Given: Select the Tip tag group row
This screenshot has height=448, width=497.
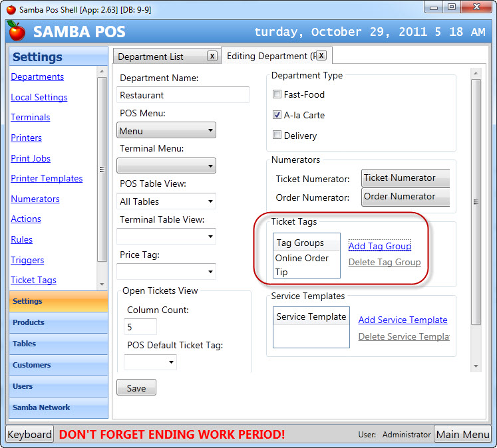Looking at the screenshot, I should [307, 272].
